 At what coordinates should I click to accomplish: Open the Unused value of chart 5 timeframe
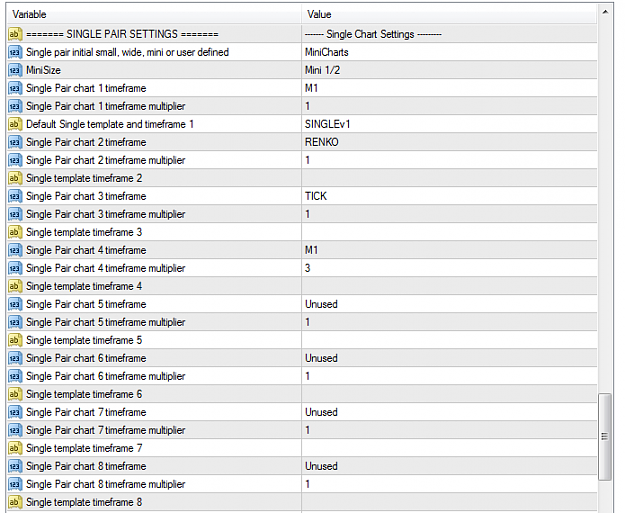pos(449,304)
